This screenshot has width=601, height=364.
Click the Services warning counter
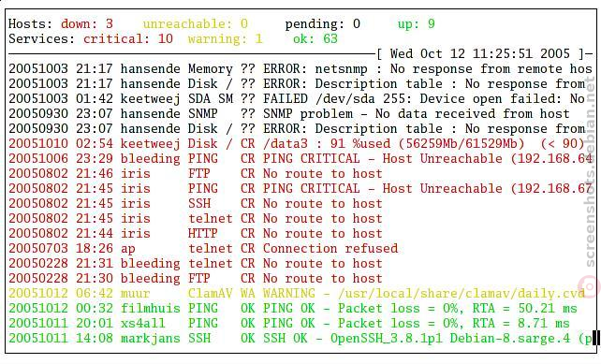tap(226, 38)
